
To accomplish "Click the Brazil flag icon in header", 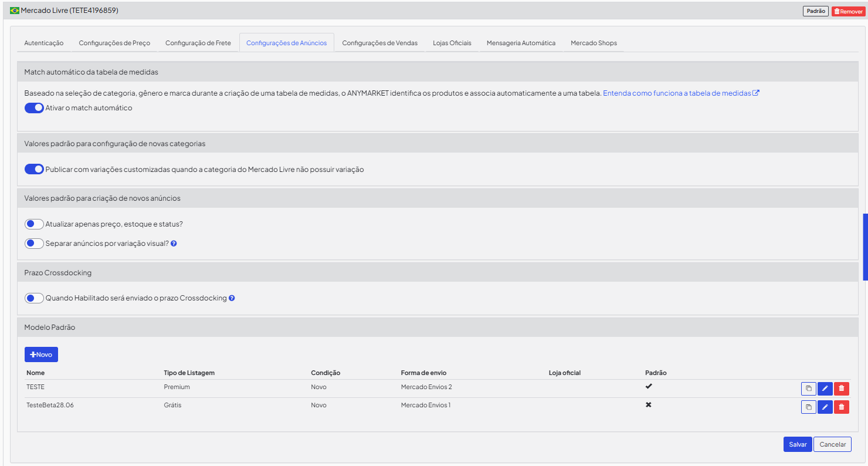I will point(15,11).
